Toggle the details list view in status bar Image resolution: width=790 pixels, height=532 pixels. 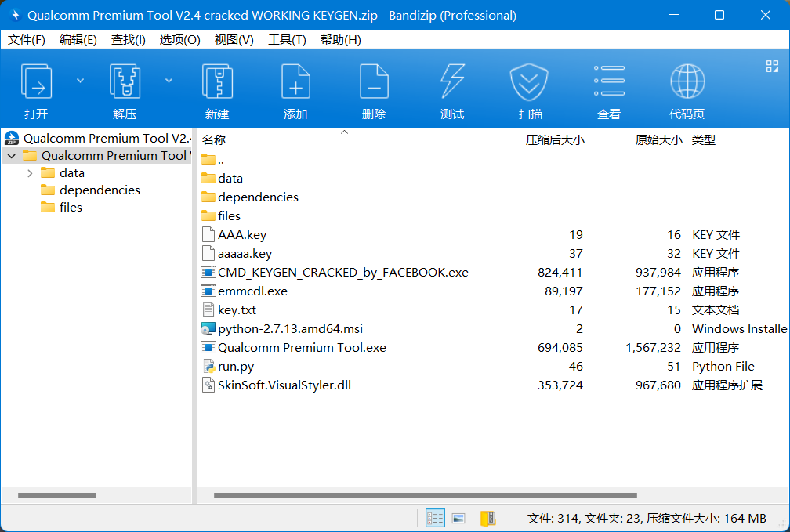coord(435,518)
